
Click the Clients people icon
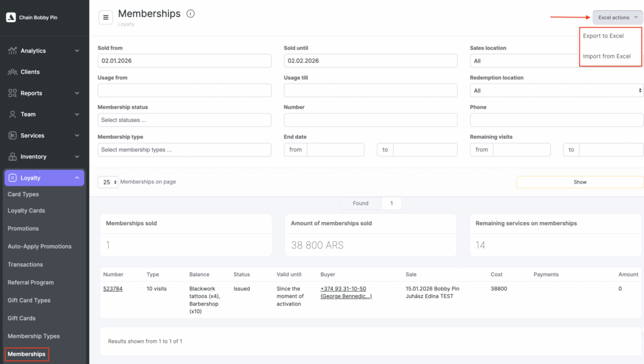13,72
